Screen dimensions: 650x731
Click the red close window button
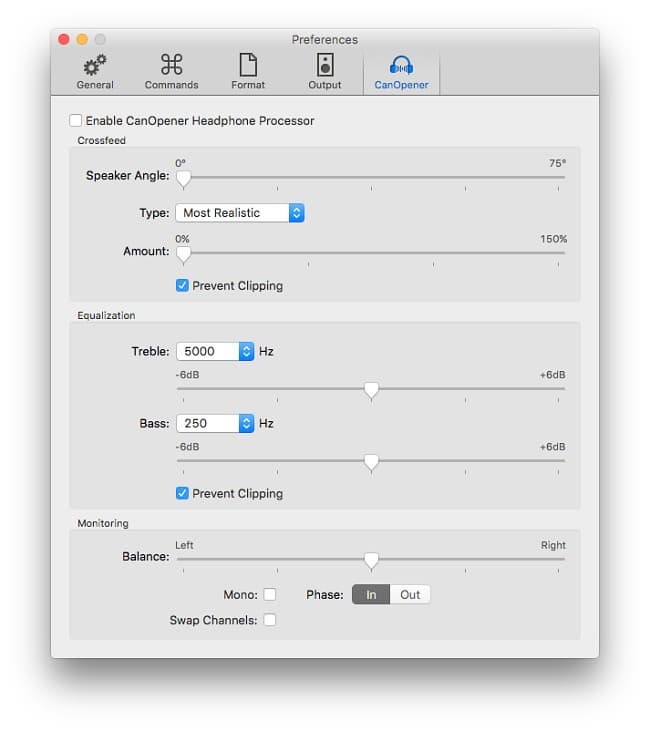[x=64, y=39]
